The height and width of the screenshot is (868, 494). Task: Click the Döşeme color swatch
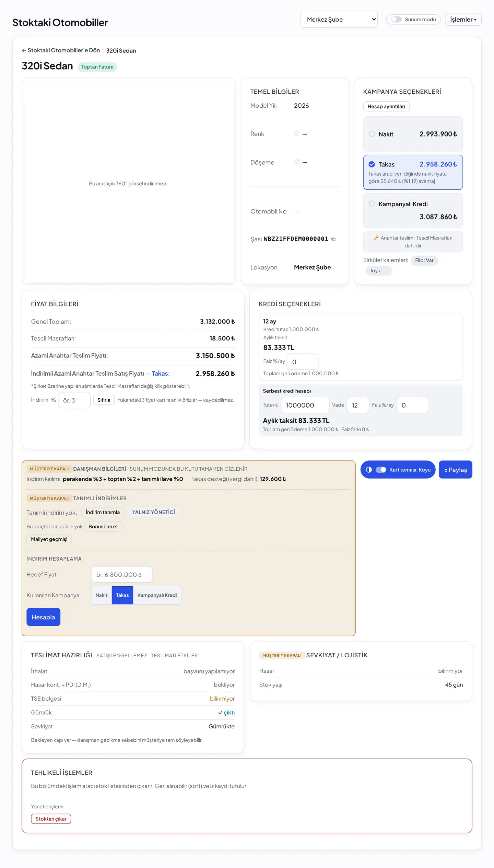(x=297, y=162)
